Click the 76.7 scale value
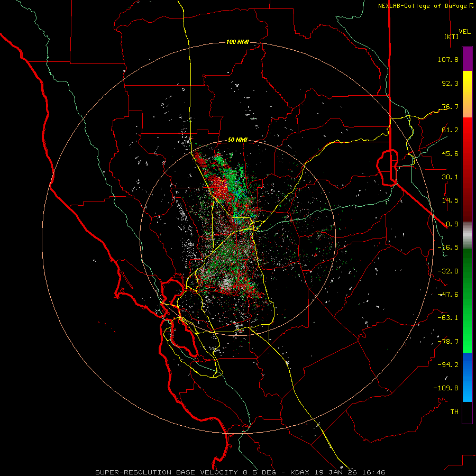 [x=450, y=106]
